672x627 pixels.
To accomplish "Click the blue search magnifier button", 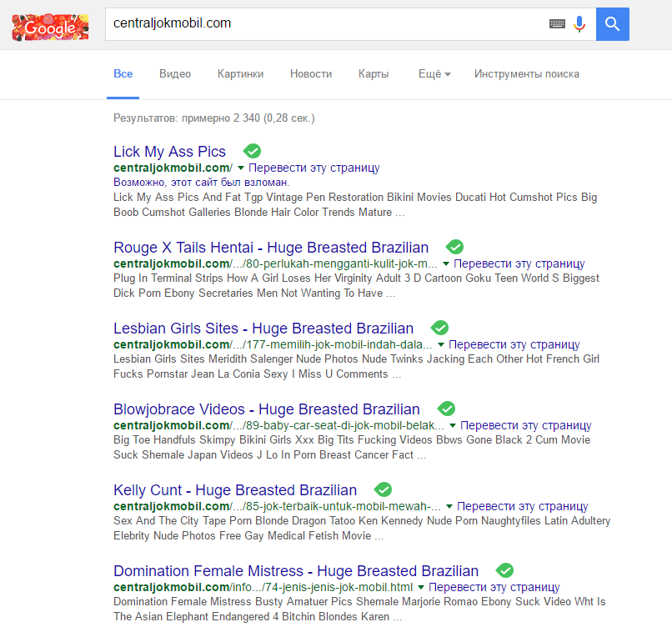I will click(x=613, y=24).
